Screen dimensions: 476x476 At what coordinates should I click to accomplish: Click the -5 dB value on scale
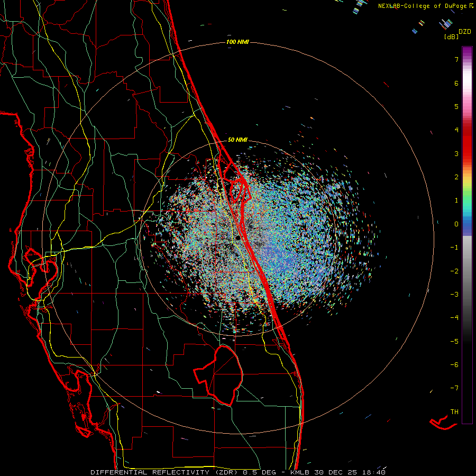point(454,342)
